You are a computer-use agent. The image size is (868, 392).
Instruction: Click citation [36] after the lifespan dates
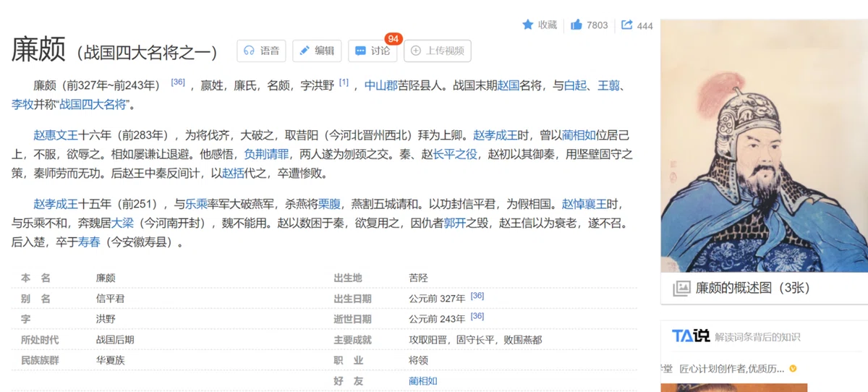click(x=178, y=82)
